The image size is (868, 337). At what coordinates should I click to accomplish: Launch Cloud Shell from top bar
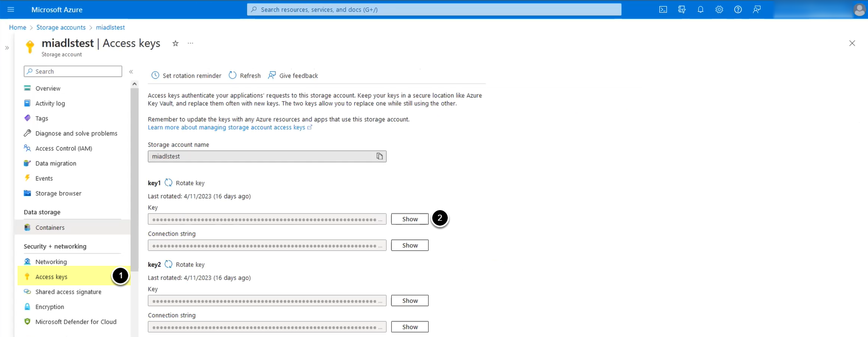pyautogui.click(x=663, y=10)
